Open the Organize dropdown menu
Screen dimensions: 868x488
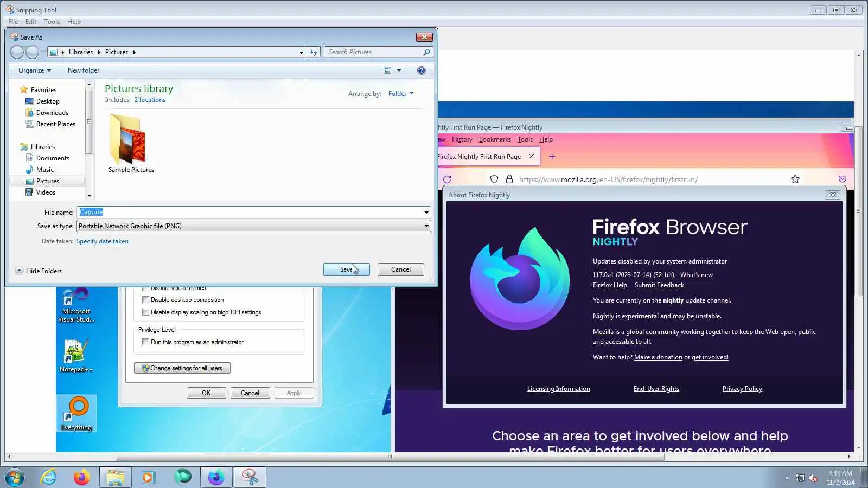point(35,70)
